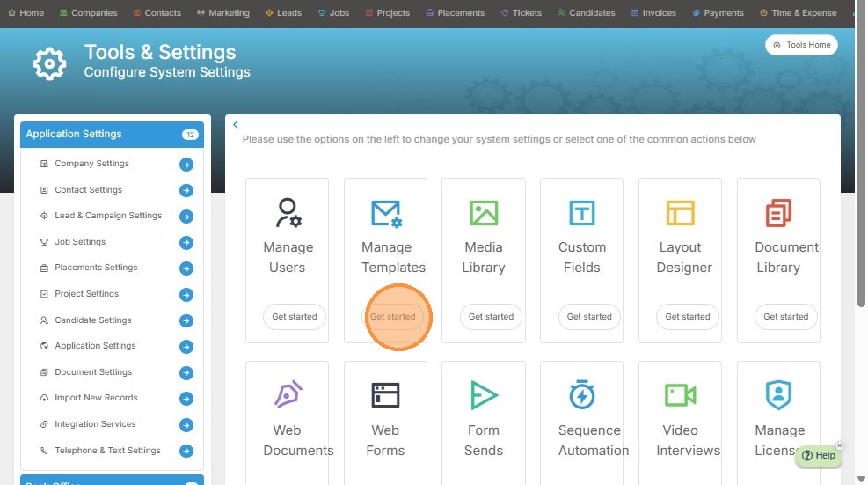Click the Document Library icon

point(778,213)
